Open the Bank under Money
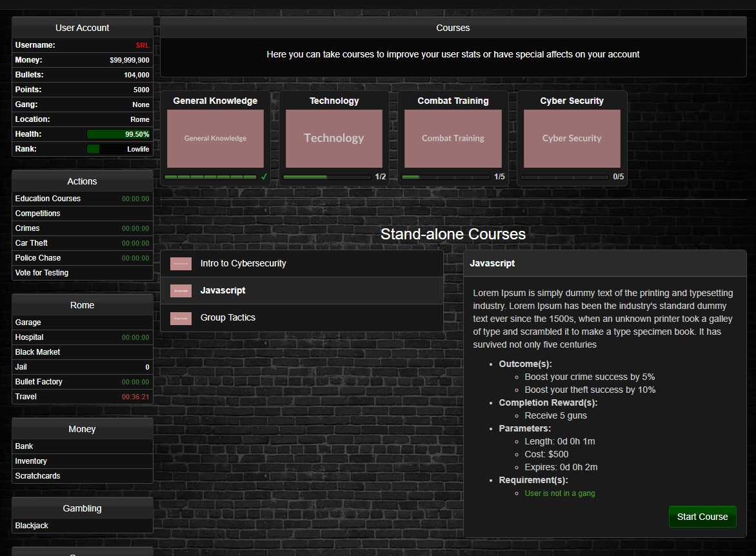 tap(25, 446)
